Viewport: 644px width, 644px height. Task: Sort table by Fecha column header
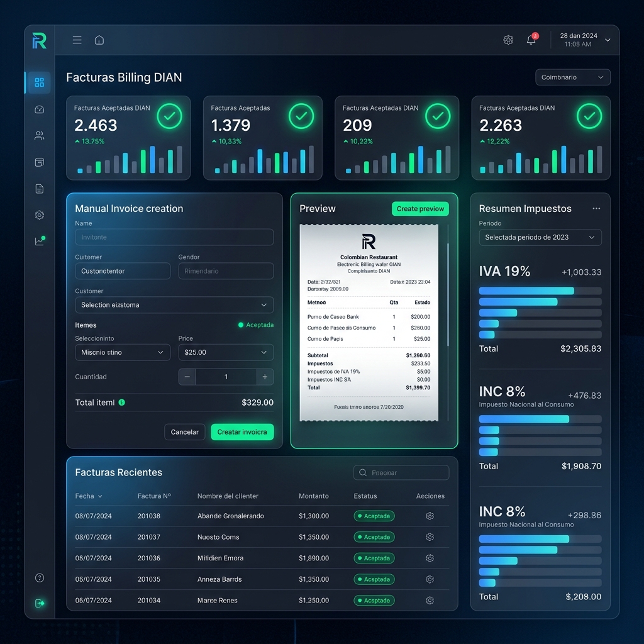[88, 496]
